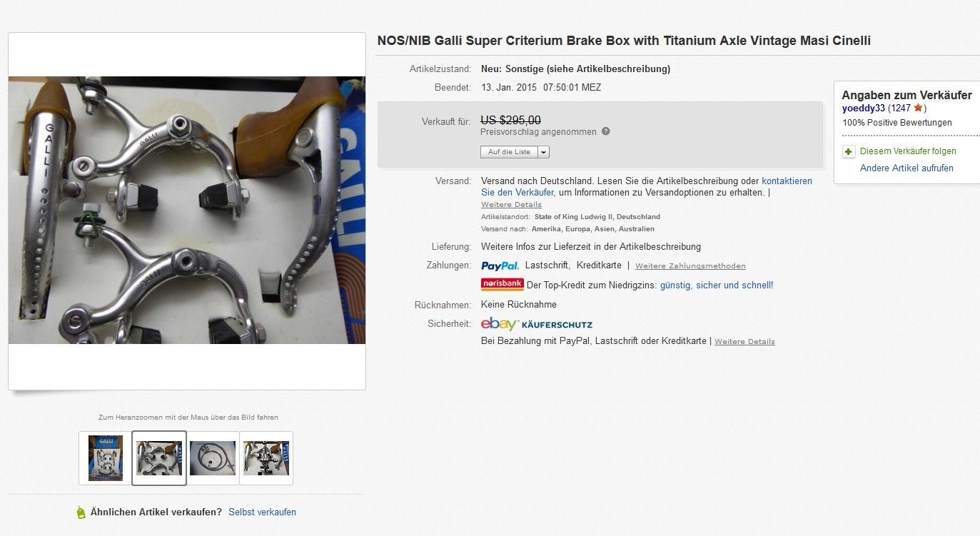Click the seller's red feedback star
The width and height of the screenshot is (980, 536).
918,108
